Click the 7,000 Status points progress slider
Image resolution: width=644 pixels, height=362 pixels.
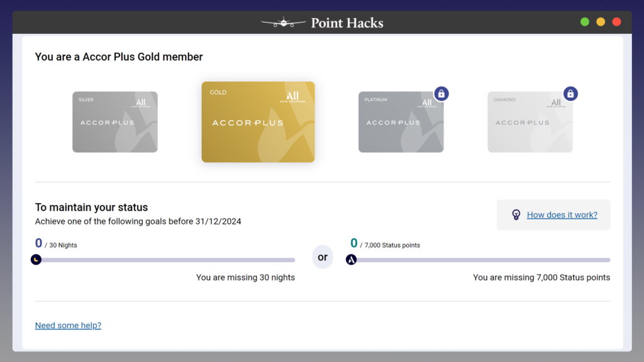[x=481, y=260]
